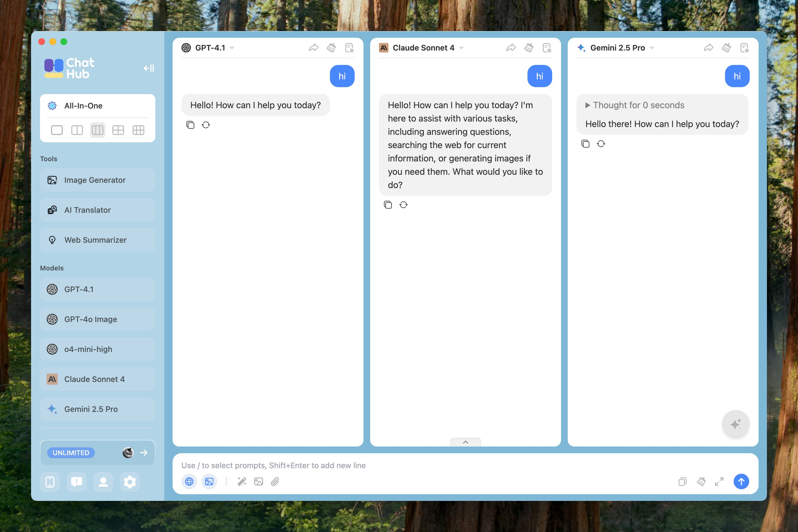
Task: Open the account profile icon
Action: pos(103,482)
